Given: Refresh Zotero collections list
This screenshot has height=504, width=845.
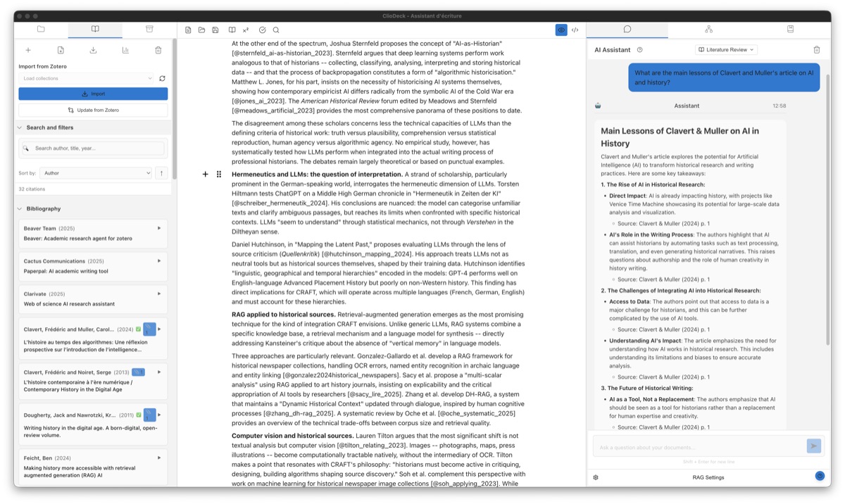Looking at the screenshot, I should [162, 78].
